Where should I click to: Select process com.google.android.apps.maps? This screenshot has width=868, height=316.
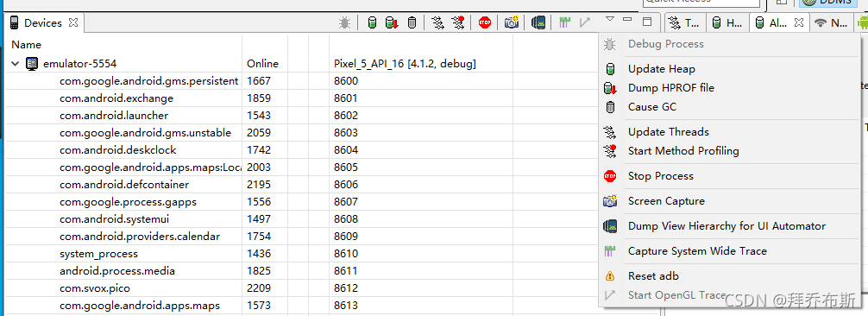(x=140, y=306)
